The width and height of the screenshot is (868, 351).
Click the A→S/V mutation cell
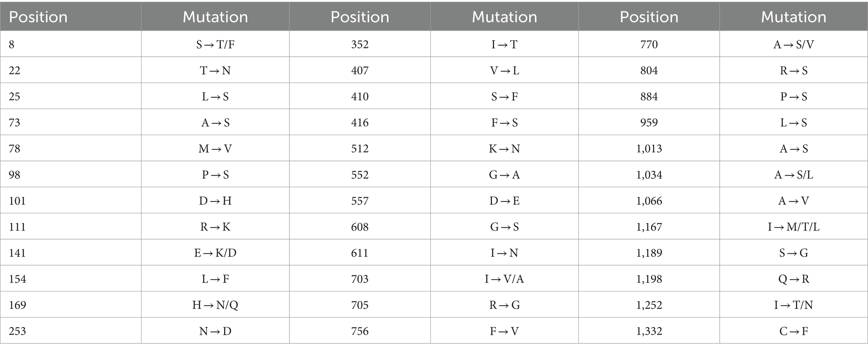[793, 44]
